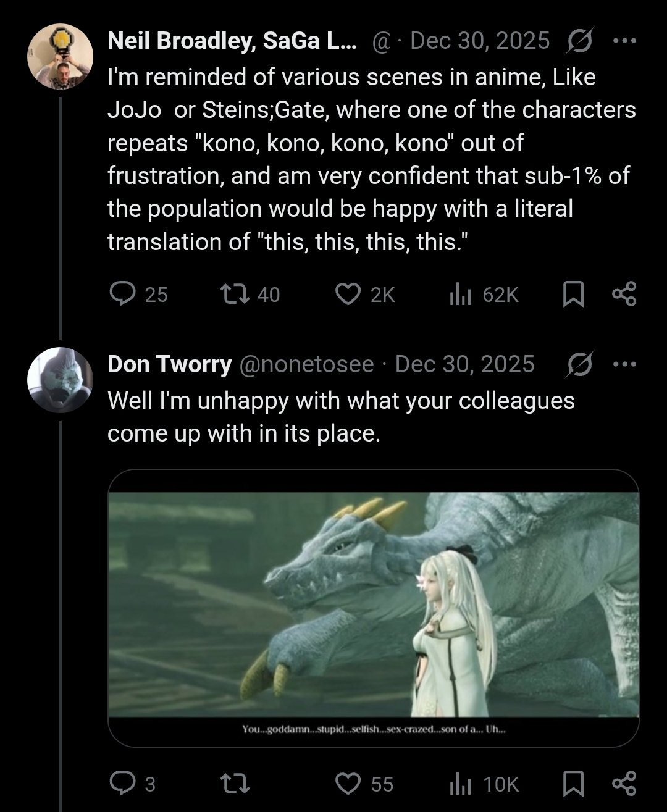Bookmark Neil Broadley's tweet

(x=573, y=295)
